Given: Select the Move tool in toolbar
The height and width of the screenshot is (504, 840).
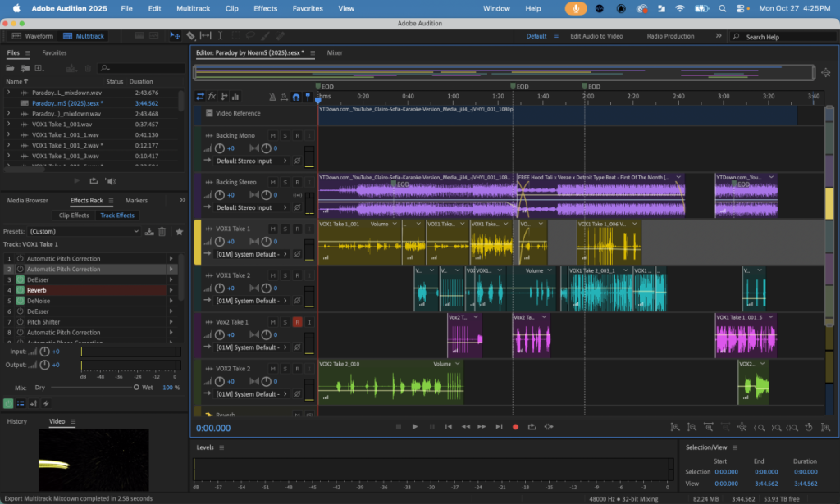Looking at the screenshot, I should 175,36.
